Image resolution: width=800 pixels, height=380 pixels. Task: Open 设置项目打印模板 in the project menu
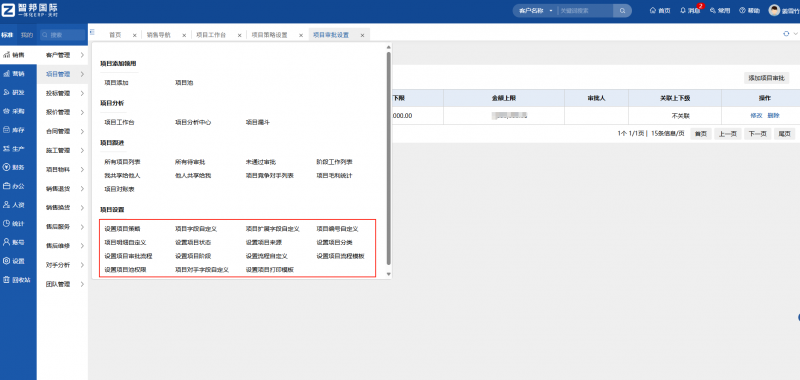(x=269, y=269)
